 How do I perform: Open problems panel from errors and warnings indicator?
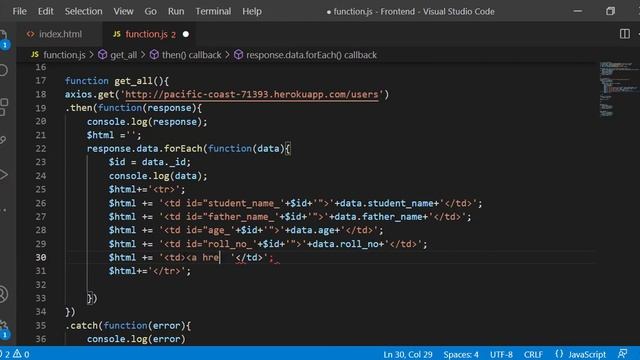[x=16, y=354]
